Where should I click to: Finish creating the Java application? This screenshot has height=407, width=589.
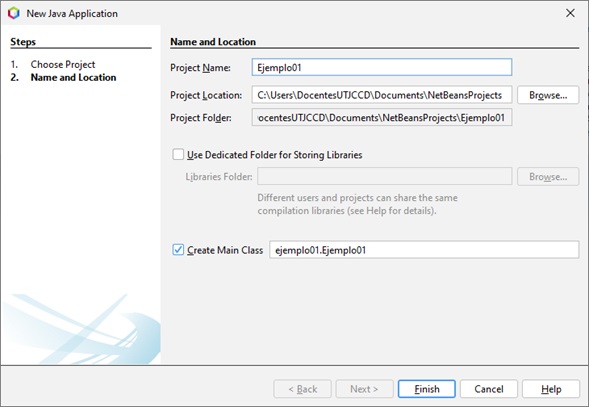point(427,389)
